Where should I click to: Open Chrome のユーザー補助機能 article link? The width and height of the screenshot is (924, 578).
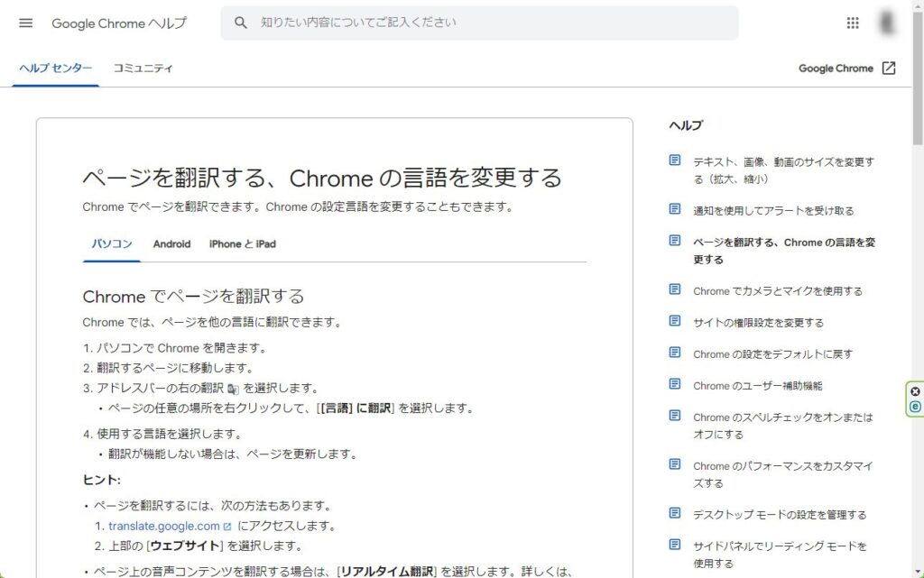pos(757,386)
